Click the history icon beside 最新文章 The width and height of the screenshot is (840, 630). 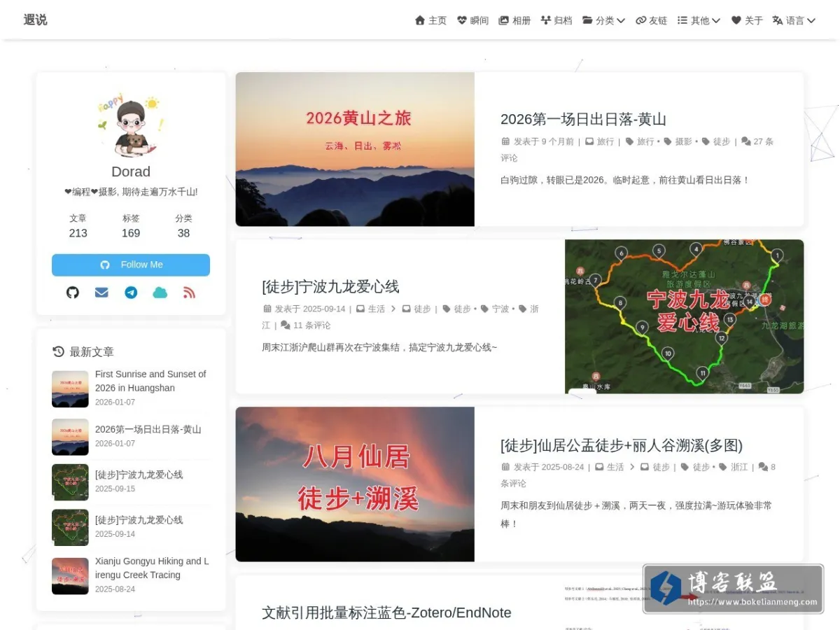click(58, 351)
